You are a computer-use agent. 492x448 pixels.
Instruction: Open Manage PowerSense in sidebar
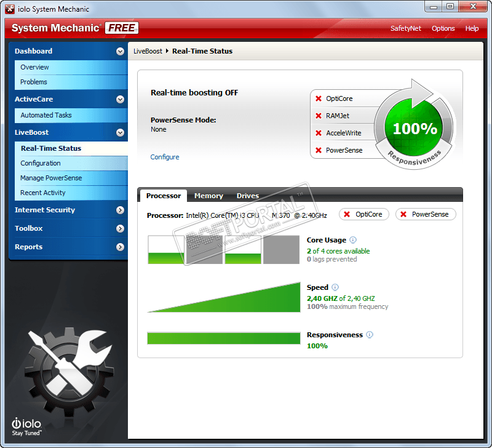click(71, 178)
